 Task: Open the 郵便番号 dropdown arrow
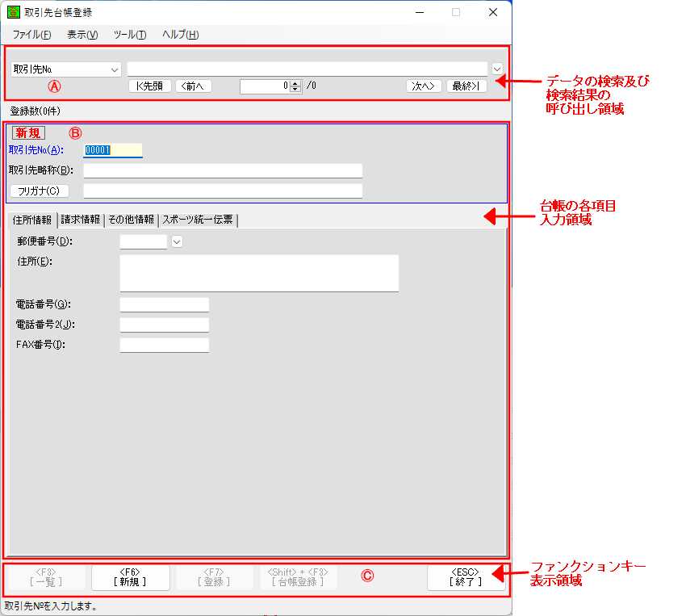click(177, 242)
